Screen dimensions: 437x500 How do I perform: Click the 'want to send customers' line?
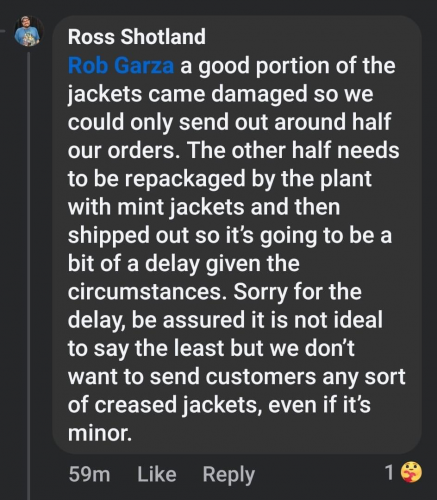(192, 377)
